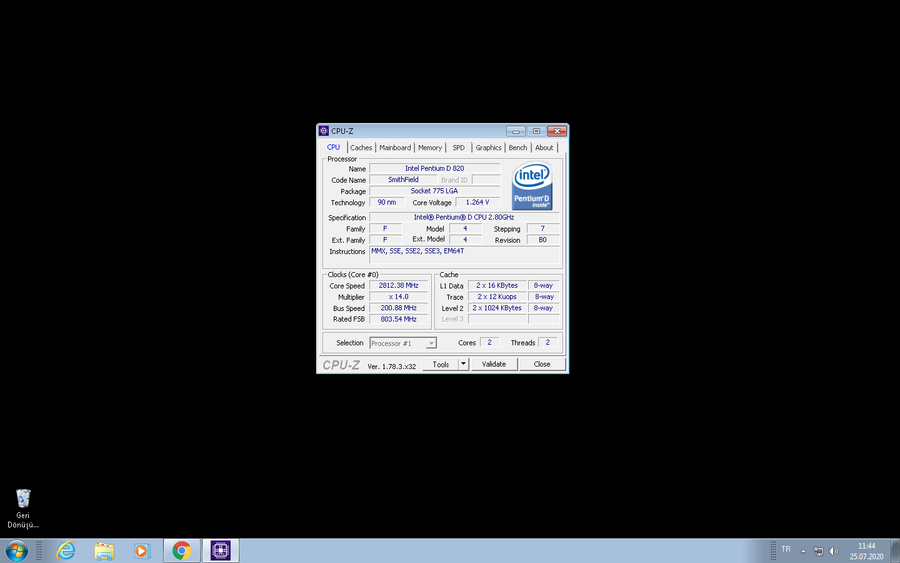
Task: Open the Processor #1 selection dropdown
Action: 403,343
